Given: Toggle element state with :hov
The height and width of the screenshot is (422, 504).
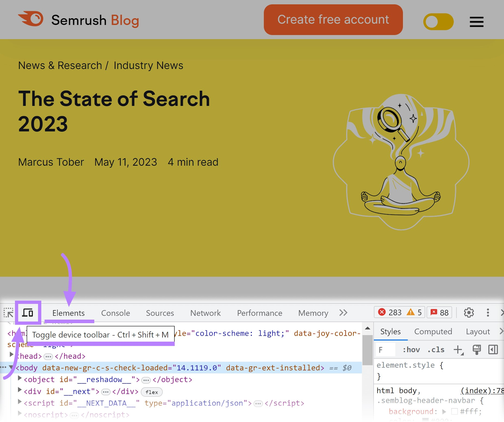Looking at the screenshot, I should (x=411, y=350).
